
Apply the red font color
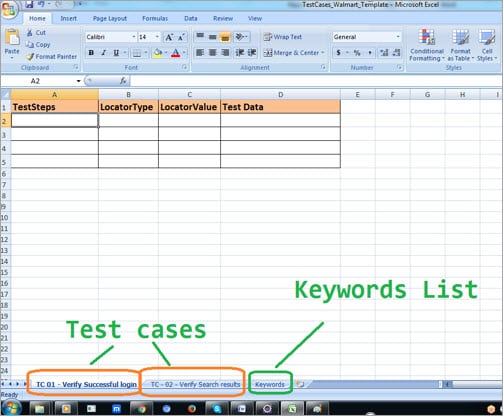pos(176,53)
